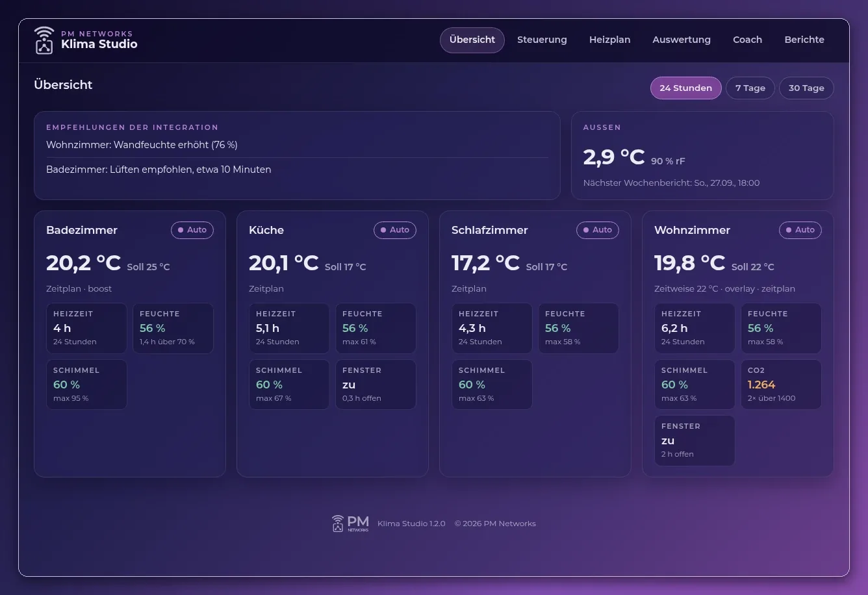Open the Wohnzimmer room card title
Image resolution: width=868 pixels, height=595 pixels.
[x=692, y=230]
